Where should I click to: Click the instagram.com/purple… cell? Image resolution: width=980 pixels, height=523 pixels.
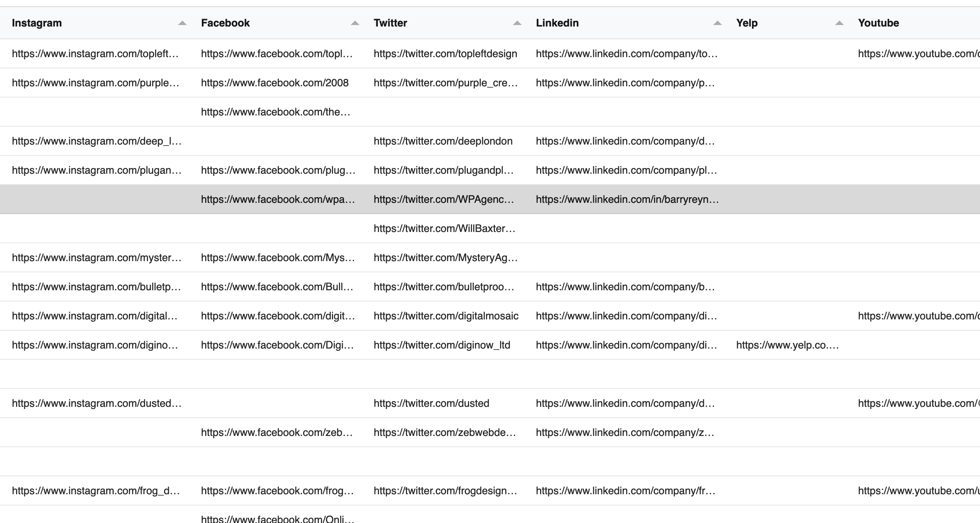pyautogui.click(x=95, y=83)
